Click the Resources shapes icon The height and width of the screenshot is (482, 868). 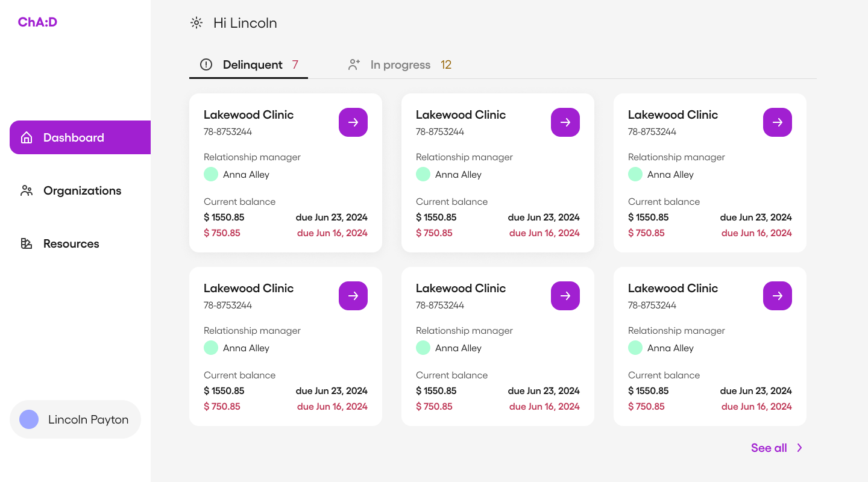pos(27,244)
